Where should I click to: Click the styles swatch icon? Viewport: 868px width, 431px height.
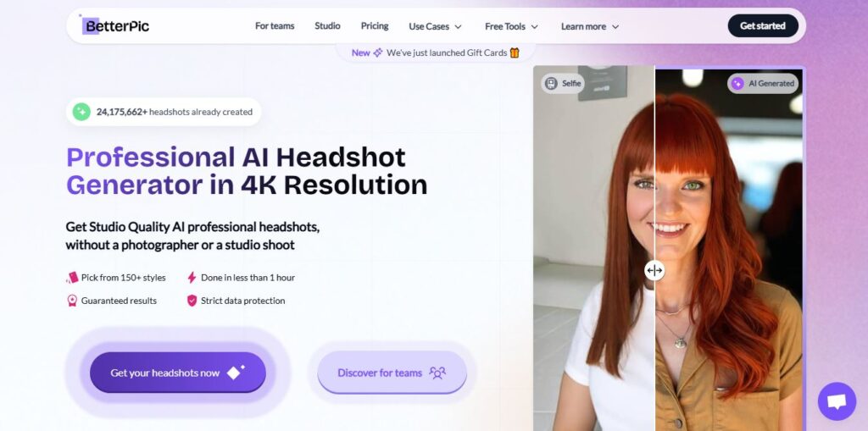pyautogui.click(x=72, y=278)
